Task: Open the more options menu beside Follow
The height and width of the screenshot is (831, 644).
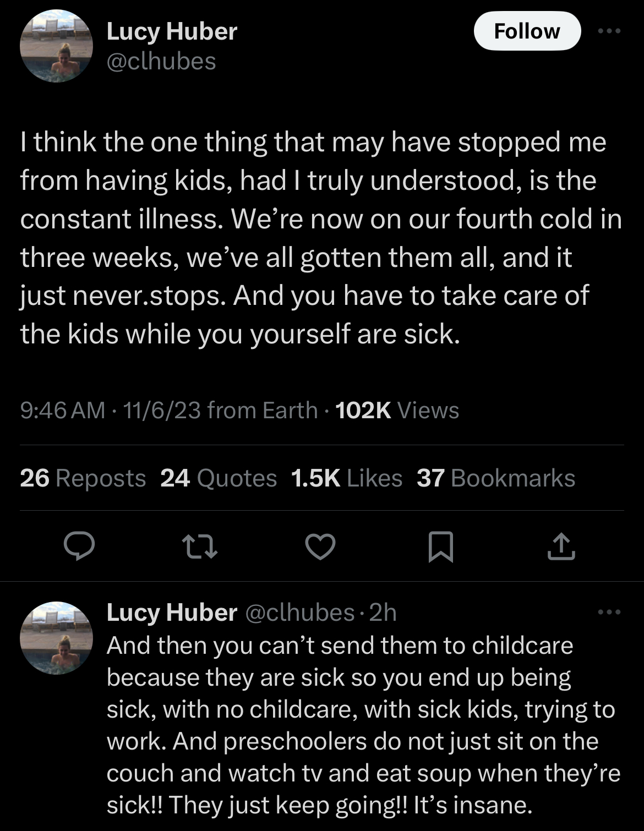Action: click(609, 31)
